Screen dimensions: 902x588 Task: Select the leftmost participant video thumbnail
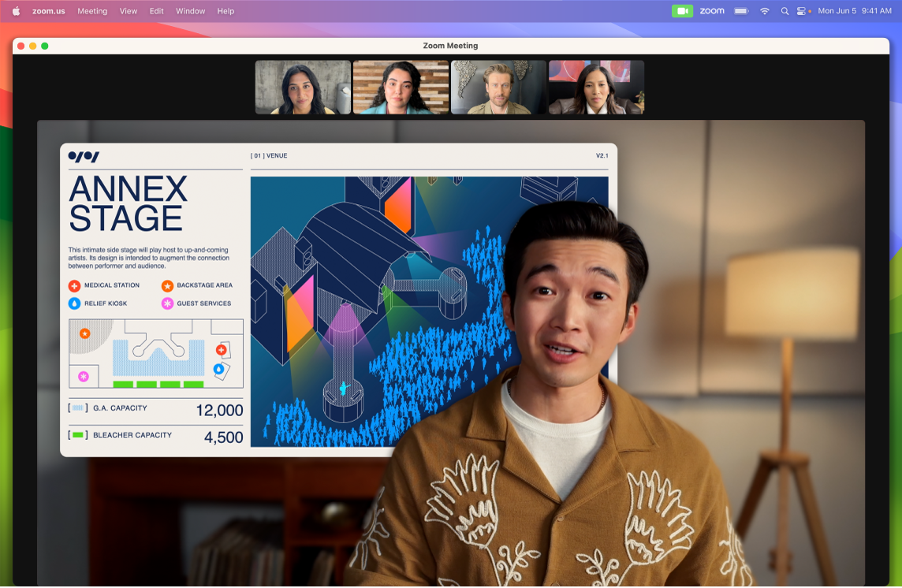[303, 87]
